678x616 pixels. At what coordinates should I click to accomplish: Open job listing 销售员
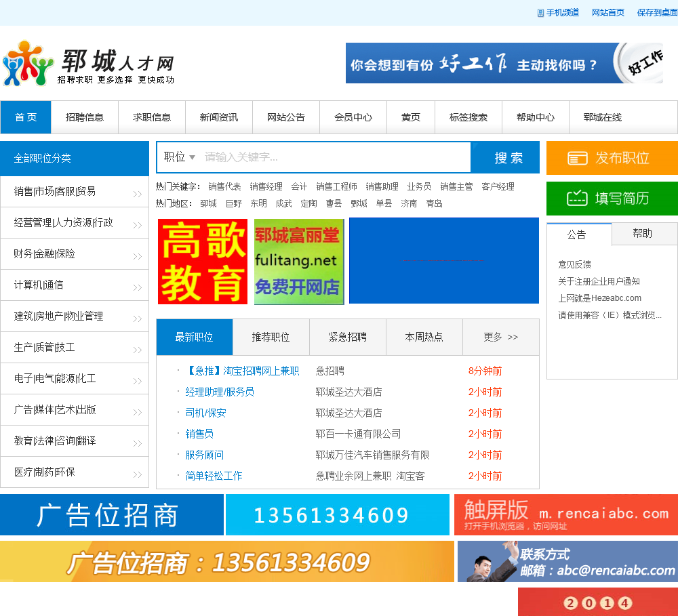[x=199, y=434]
